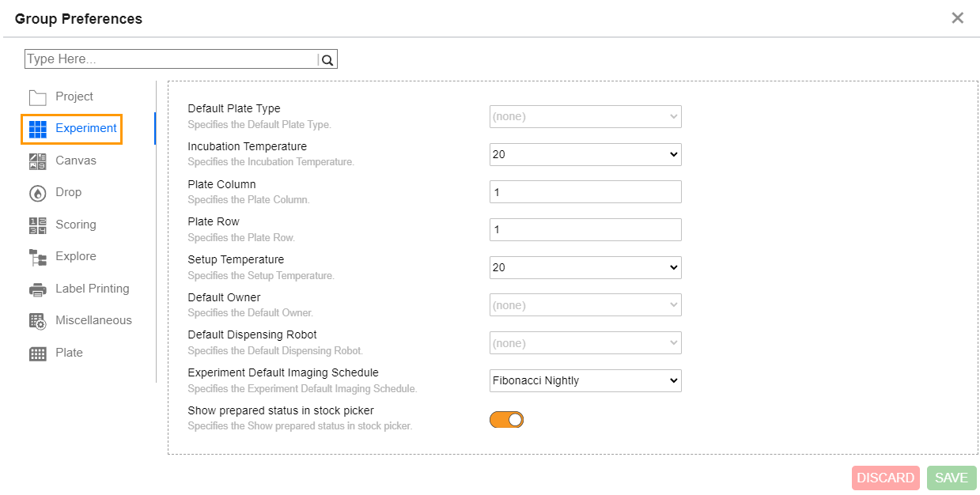The height and width of the screenshot is (495, 980).
Task: Open the Setup Temperature dropdown
Action: tap(585, 267)
